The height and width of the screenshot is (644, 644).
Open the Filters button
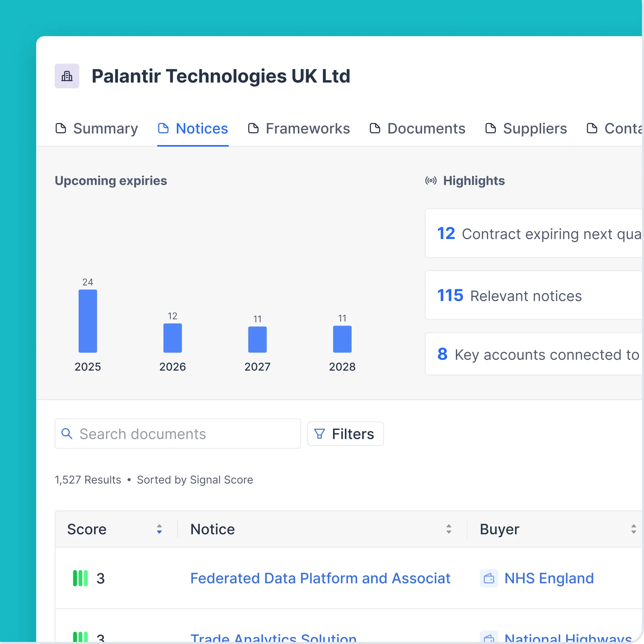point(345,434)
